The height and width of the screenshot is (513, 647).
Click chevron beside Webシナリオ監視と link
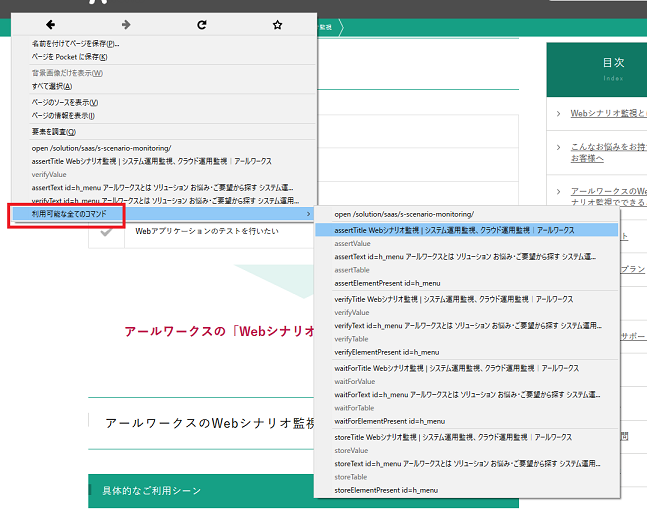click(x=558, y=113)
